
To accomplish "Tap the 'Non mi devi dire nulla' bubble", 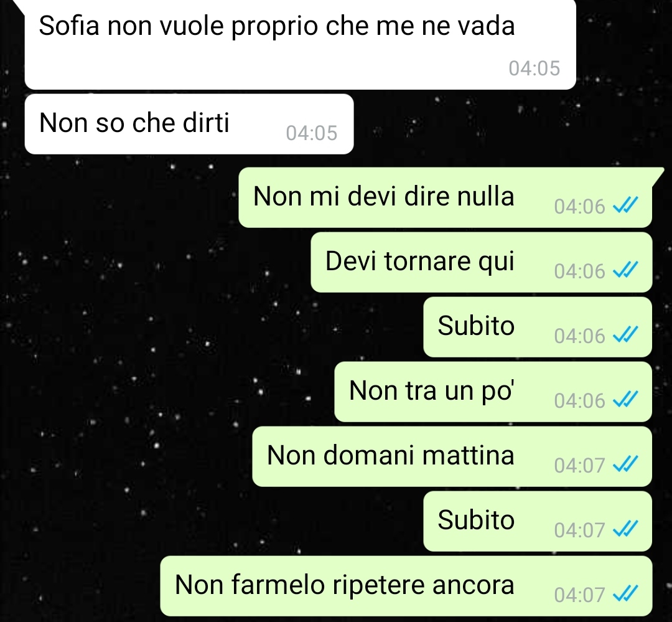I will click(x=446, y=197).
